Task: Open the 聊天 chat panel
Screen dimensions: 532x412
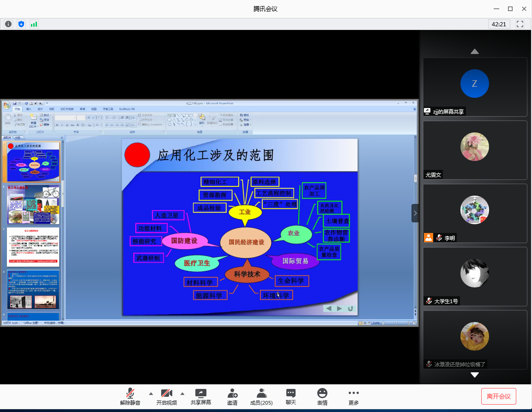Action: pyautogui.click(x=291, y=396)
